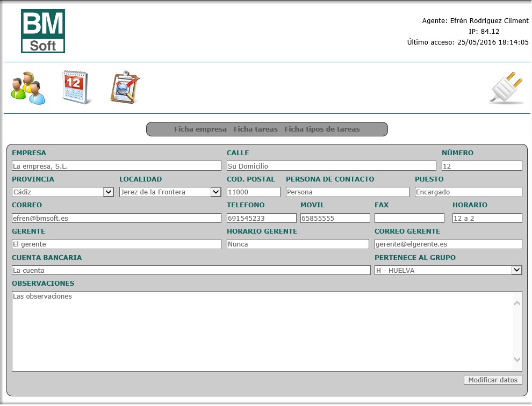The image size is (532, 406).
Task: Click the Observaciones scrollbar up arrow
Action: pyautogui.click(x=517, y=303)
